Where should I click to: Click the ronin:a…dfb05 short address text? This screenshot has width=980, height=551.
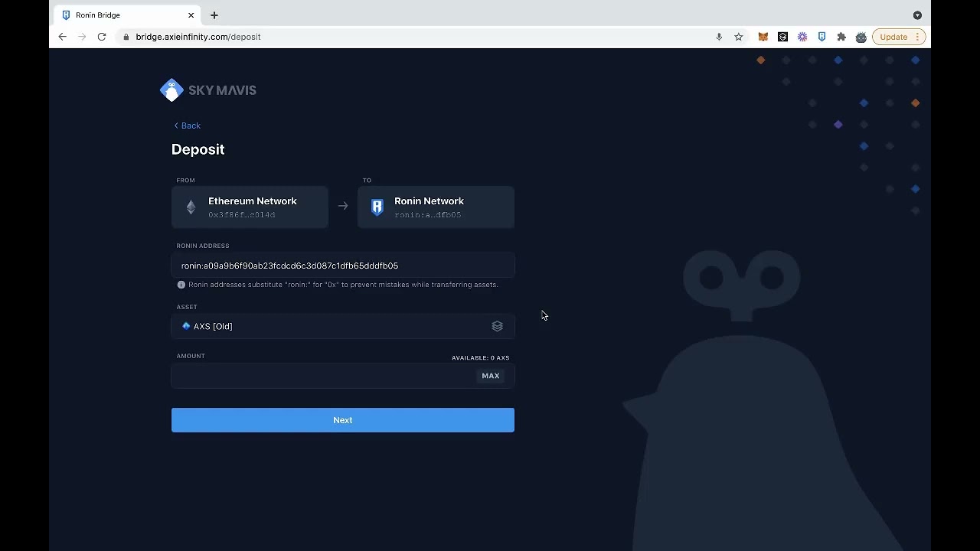pos(428,215)
